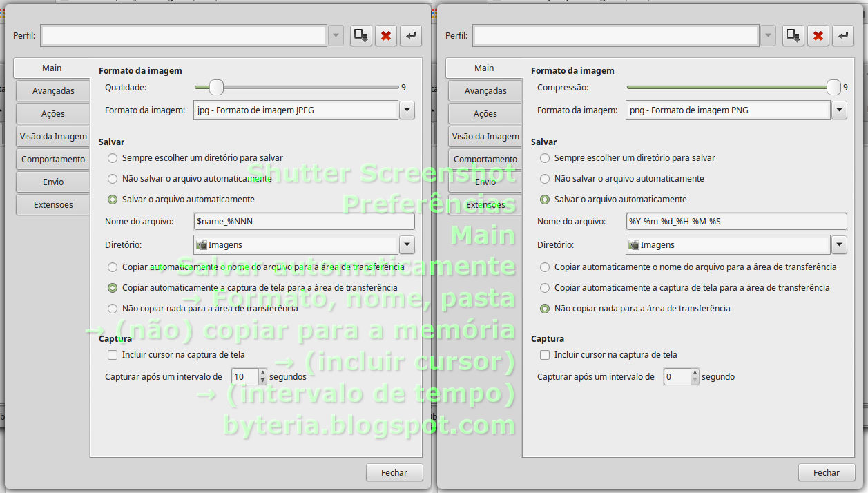
Task: Expand the PNG format dropdown in the right dialog
Action: [x=839, y=110]
